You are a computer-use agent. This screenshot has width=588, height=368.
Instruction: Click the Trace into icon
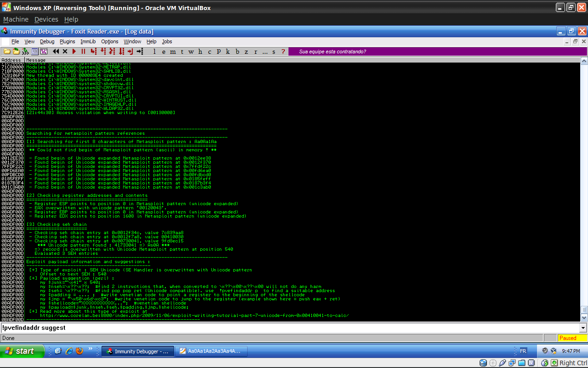coord(112,52)
